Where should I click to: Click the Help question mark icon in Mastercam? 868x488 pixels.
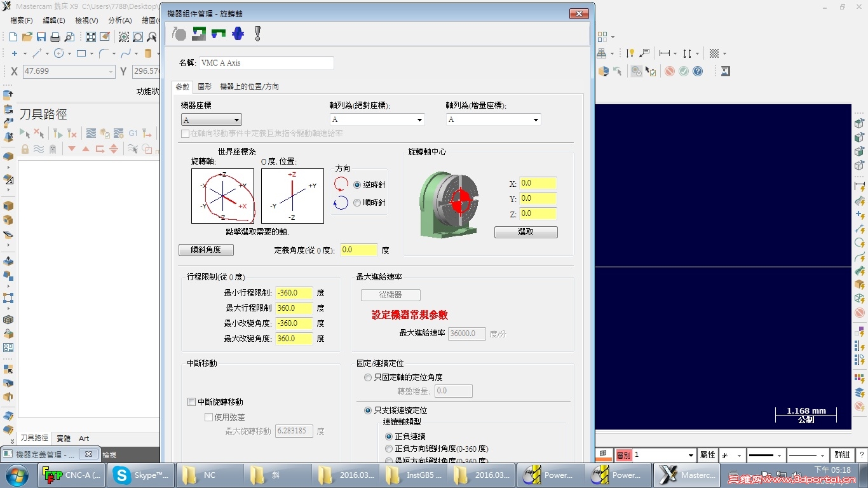698,71
